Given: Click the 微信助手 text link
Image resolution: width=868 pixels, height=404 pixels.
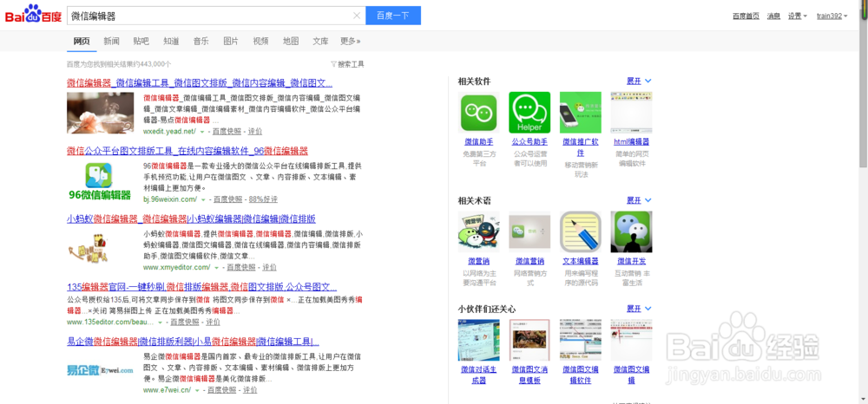Looking at the screenshot, I should pos(479,142).
